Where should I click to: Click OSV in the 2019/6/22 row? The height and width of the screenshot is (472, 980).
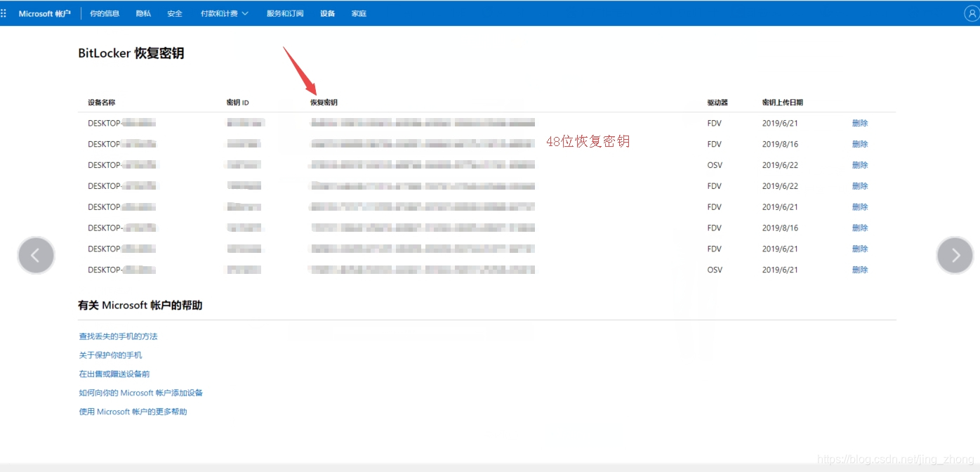click(715, 165)
